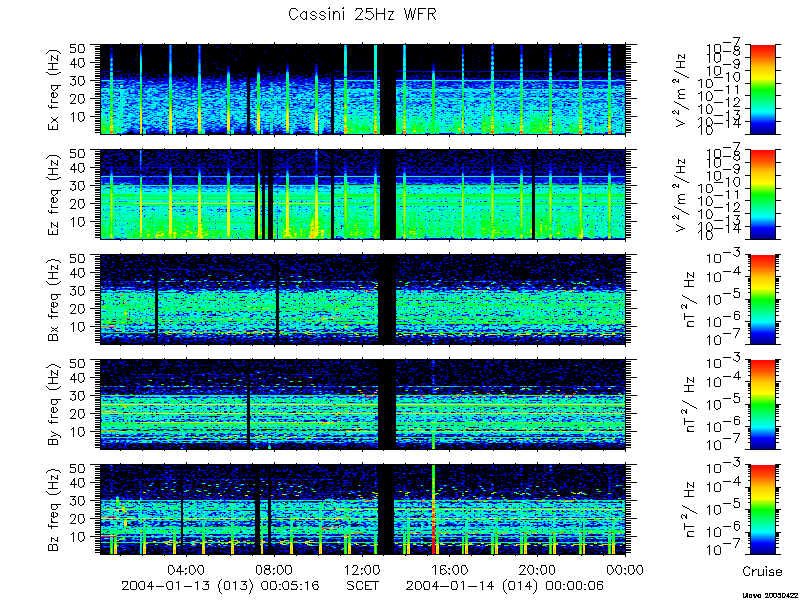Click the 10⁻⁵ label on the By color bar
800x600 pixels.
725,405
